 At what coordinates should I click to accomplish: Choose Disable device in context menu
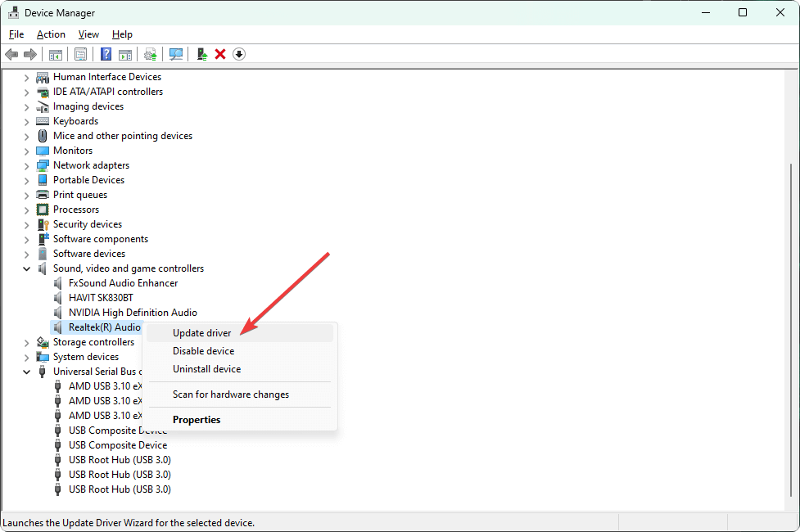[x=240, y=351]
